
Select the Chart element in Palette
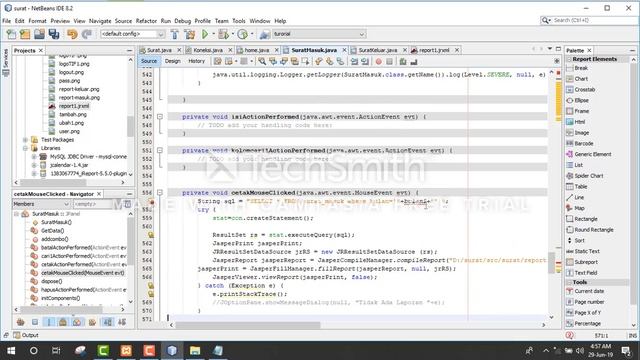pyautogui.click(x=581, y=79)
